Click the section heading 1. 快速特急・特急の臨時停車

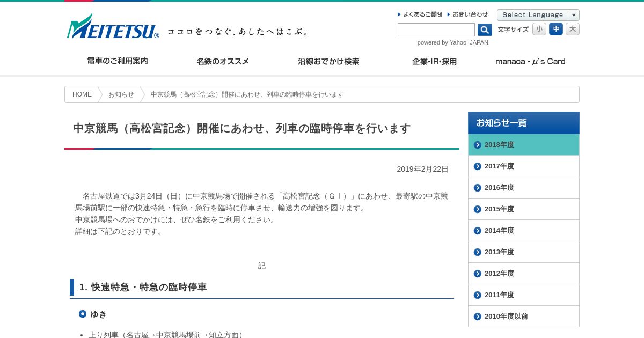point(143,287)
